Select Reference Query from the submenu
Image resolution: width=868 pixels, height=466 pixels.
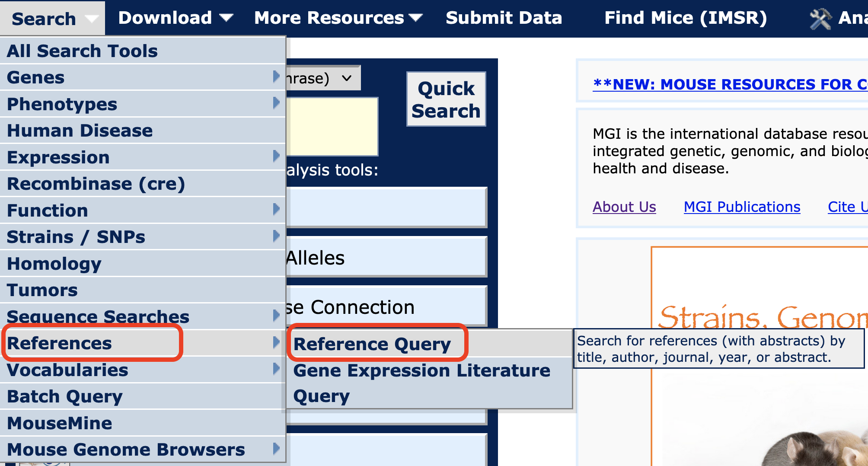(372, 344)
